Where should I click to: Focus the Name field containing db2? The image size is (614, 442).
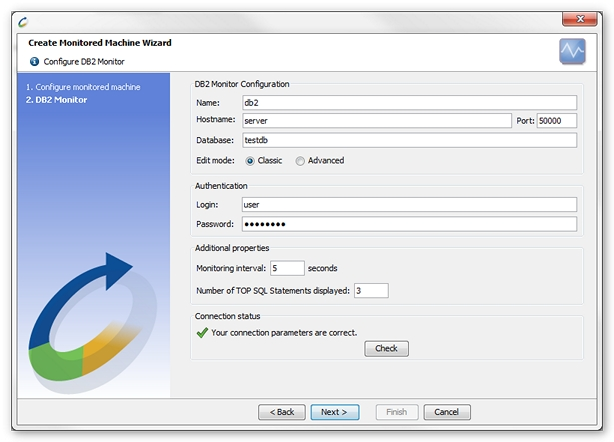[x=409, y=103]
